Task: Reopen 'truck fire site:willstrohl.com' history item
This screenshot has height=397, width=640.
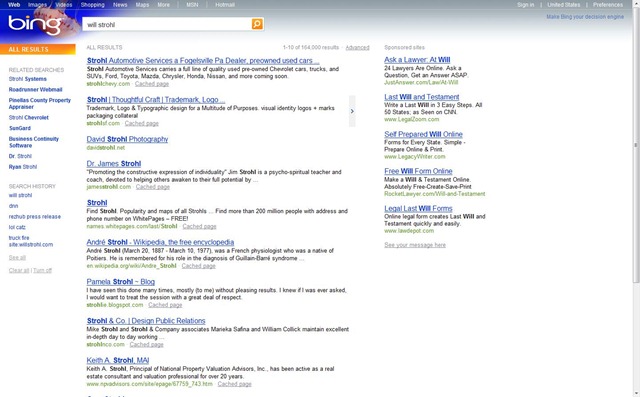Action: (x=31, y=241)
